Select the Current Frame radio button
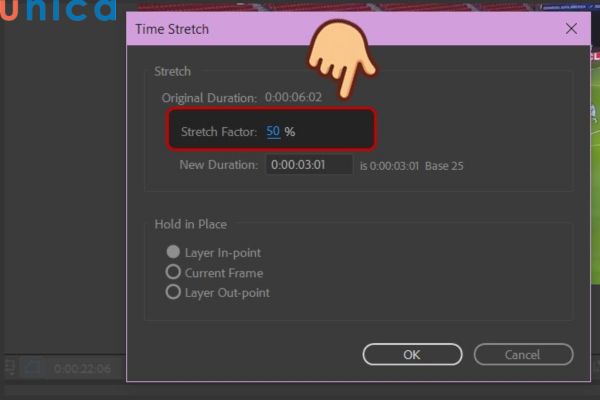Screen dimensions: 600x400 (174, 272)
